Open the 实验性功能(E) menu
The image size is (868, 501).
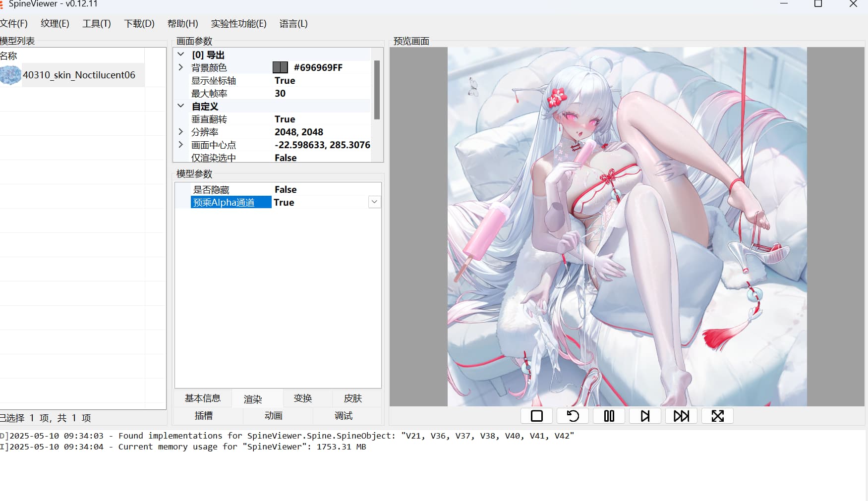click(239, 24)
